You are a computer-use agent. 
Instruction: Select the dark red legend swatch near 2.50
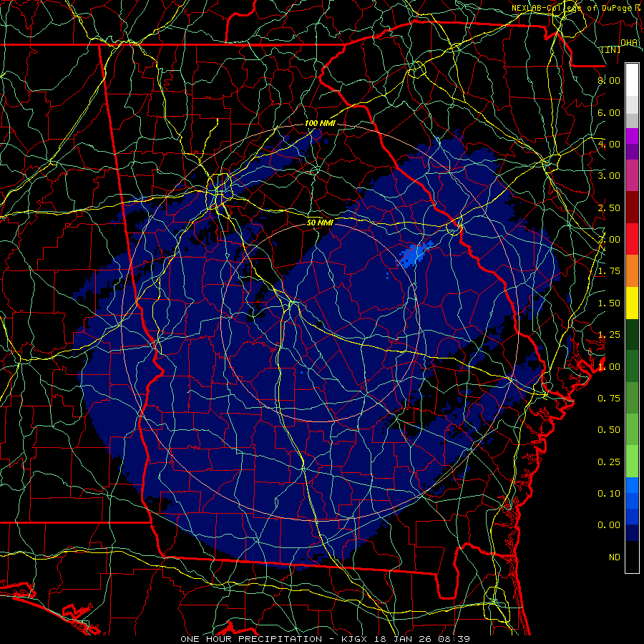click(632, 208)
